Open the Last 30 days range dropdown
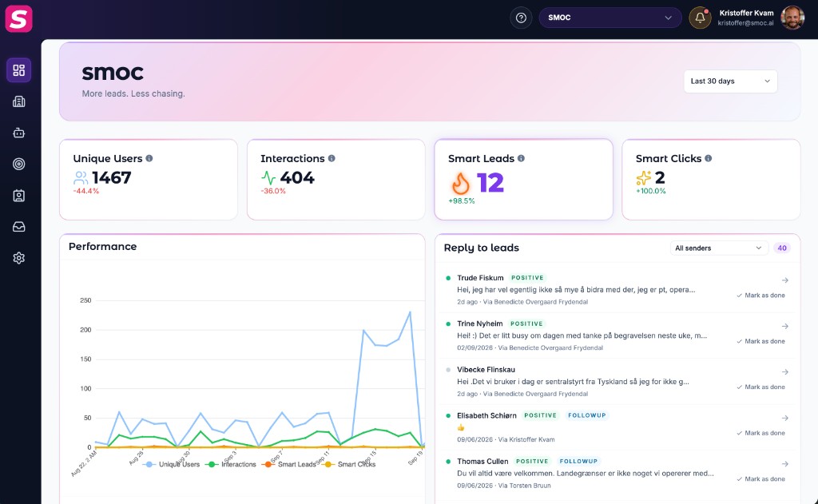 tap(730, 81)
